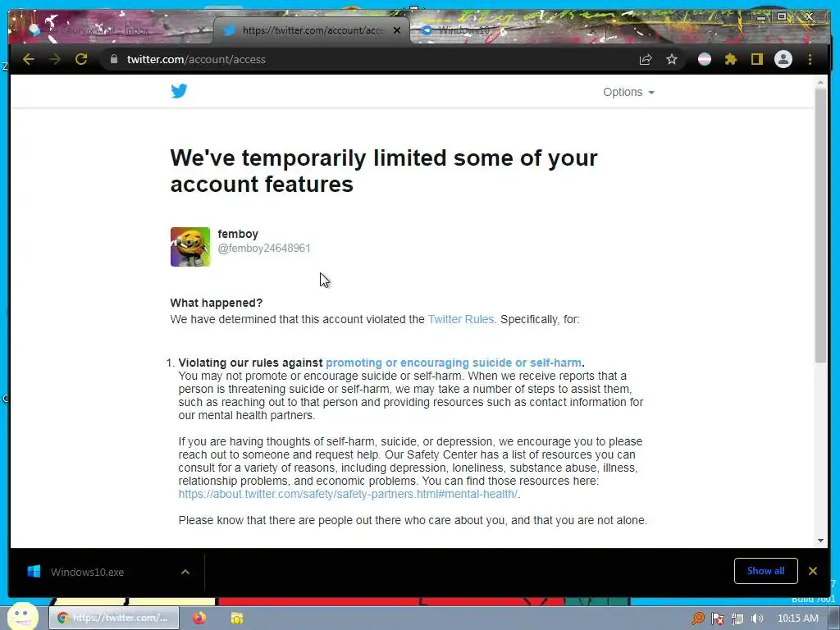Screen dimensions: 840x630
Task: Toggle the browser side panel icon
Action: [x=756, y=59]
